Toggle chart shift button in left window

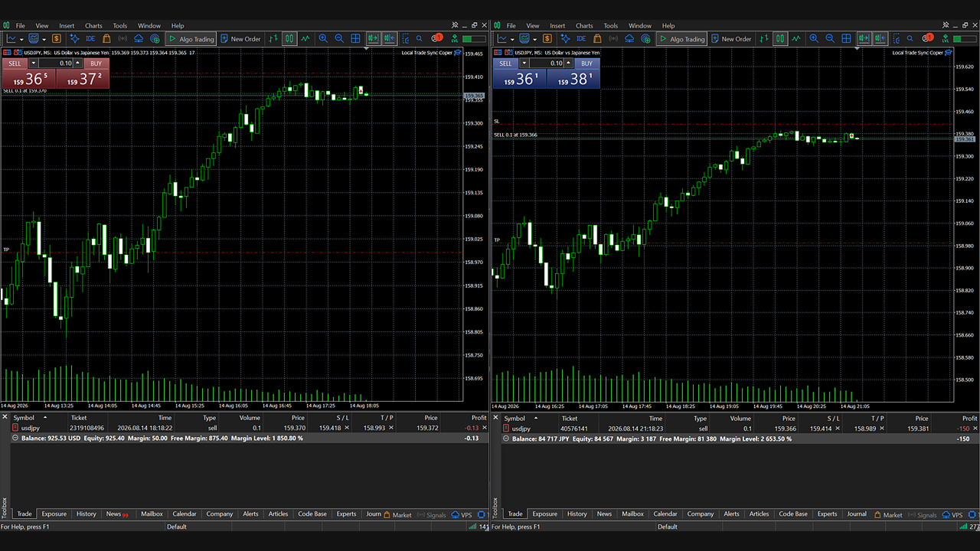click(x=390, y=38)
